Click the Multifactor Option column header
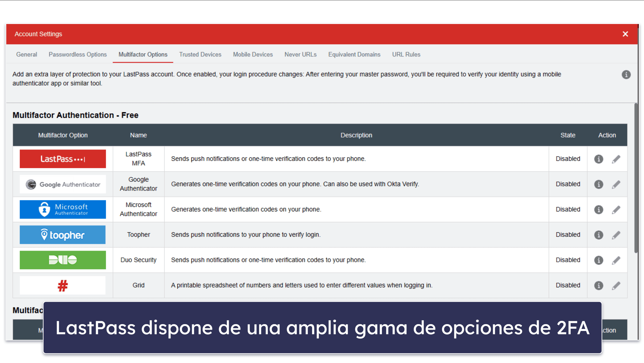The height and width of the screenshot is (363, 644). 63,135
